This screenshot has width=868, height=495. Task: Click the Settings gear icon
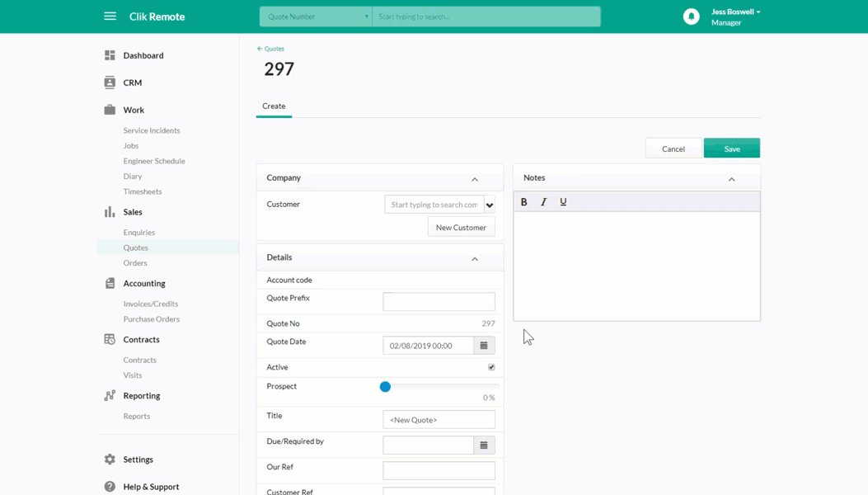coord(110,459)
